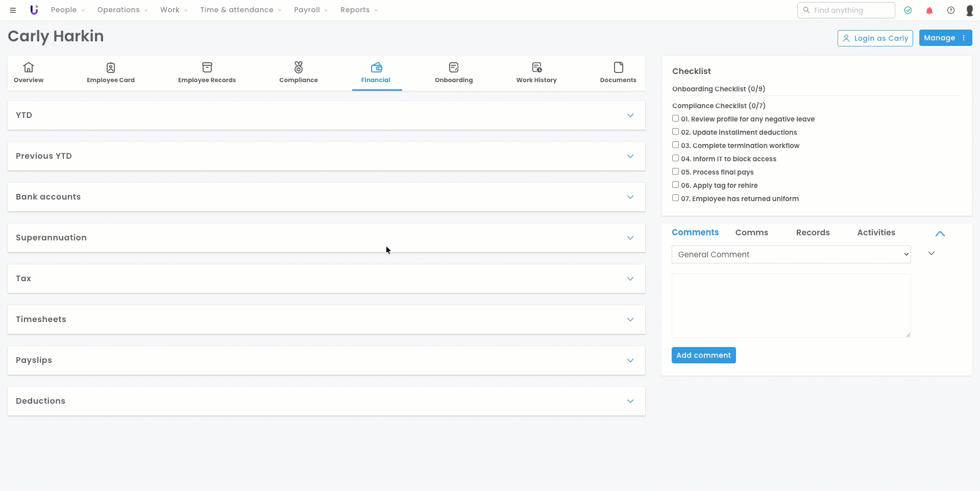This screenshot has width=980, height=491.
Task: Open the Employee Card badge icon
Action: (111, 67)
